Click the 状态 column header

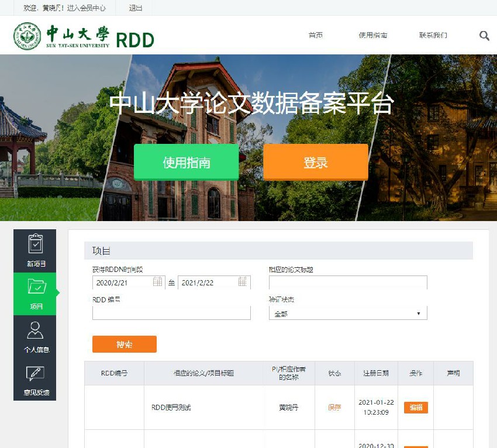pyautogui.click(x=334, y=373)
